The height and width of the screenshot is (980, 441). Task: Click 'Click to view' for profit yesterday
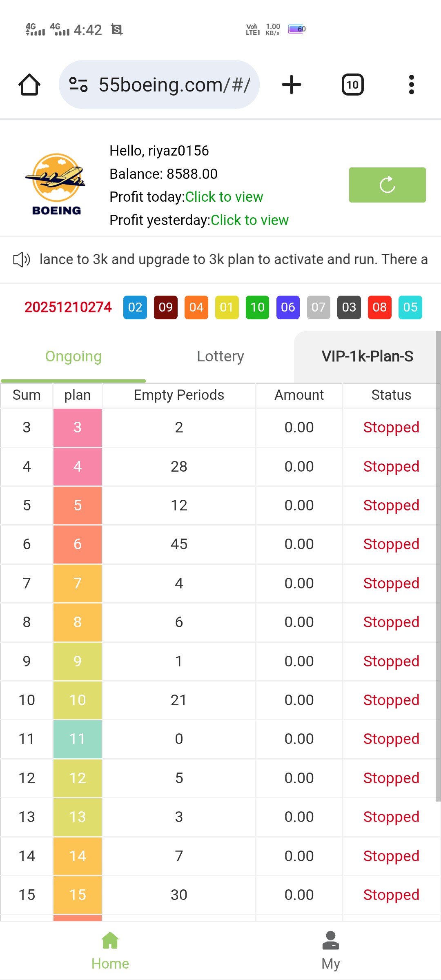249,220
